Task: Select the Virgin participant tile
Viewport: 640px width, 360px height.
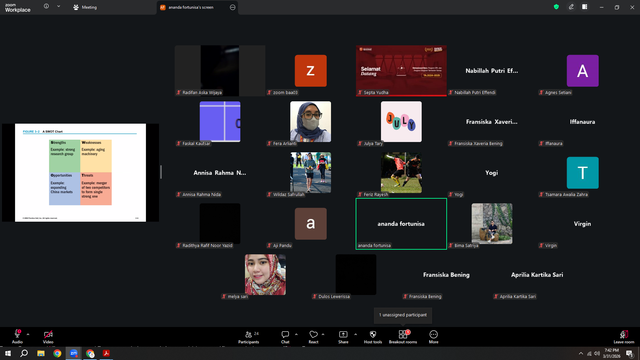Action: click(x=582, y=224)
